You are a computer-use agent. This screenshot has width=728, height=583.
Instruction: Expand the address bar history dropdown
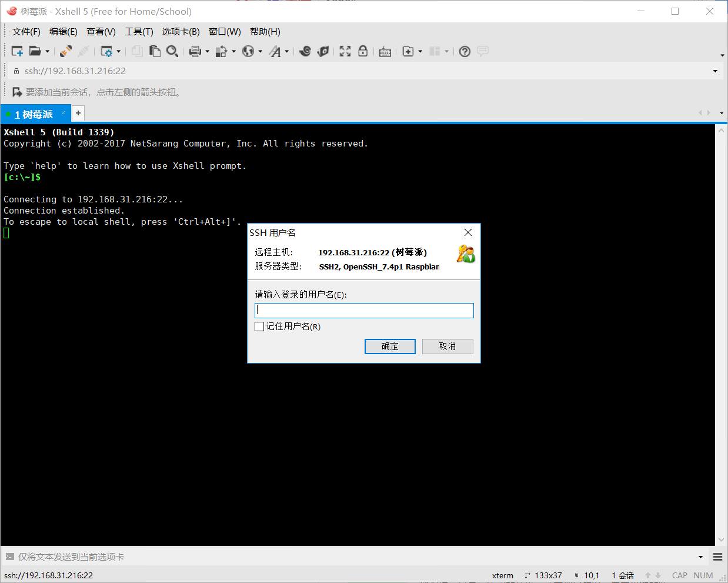(x=715, y=71)
